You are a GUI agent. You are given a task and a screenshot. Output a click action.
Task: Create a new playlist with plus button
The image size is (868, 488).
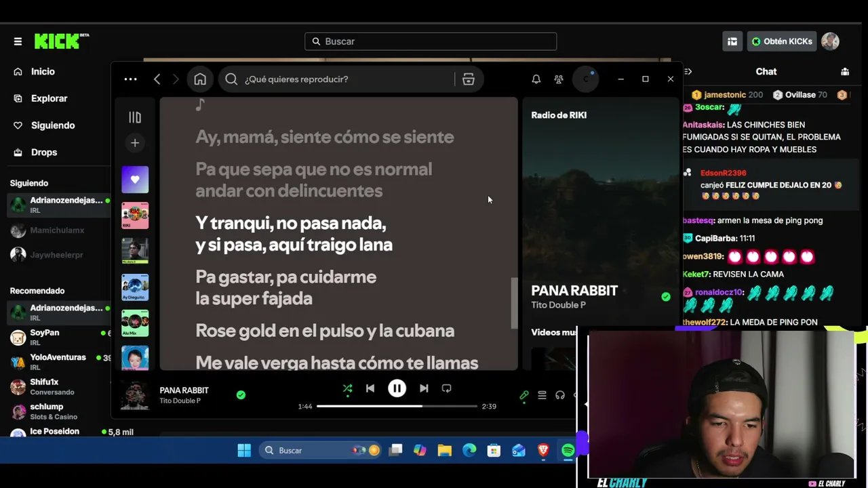tap(135, 143)
